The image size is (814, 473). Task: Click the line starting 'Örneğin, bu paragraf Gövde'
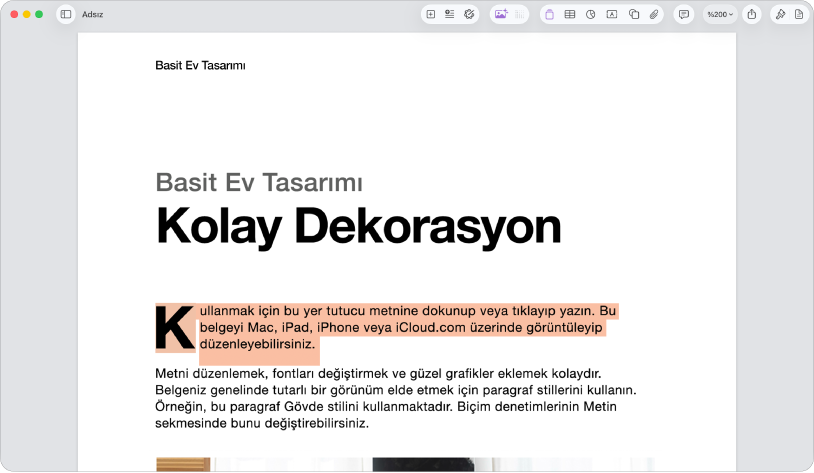(x=386, y=407)
